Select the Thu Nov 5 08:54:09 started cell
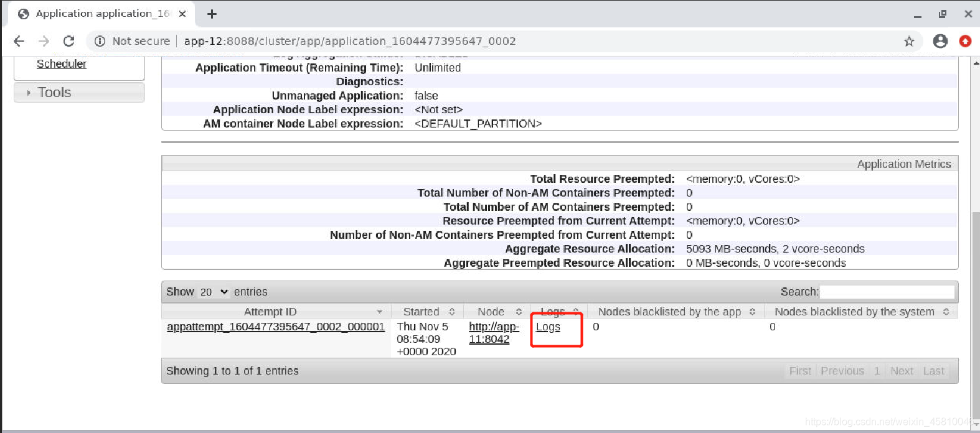The width and height of the screenshot is (980, 433). pyautogui.click(x=426, y=339)
